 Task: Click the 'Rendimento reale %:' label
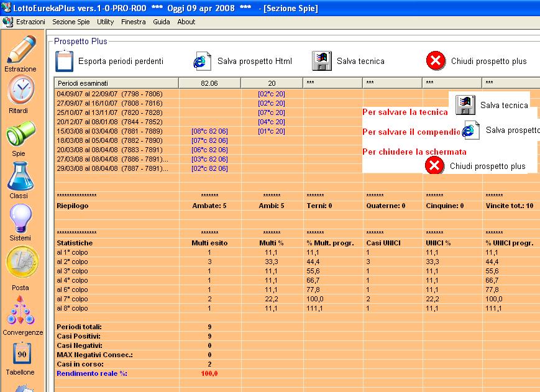pyautogui.click(x=92, y=373)
